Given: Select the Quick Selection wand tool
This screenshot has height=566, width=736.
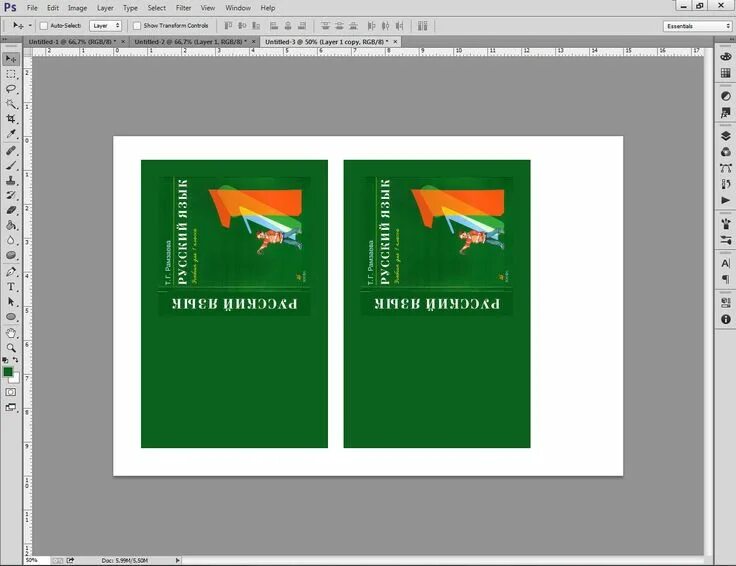Looking at the screenshot, I should (x=11, y=104).
